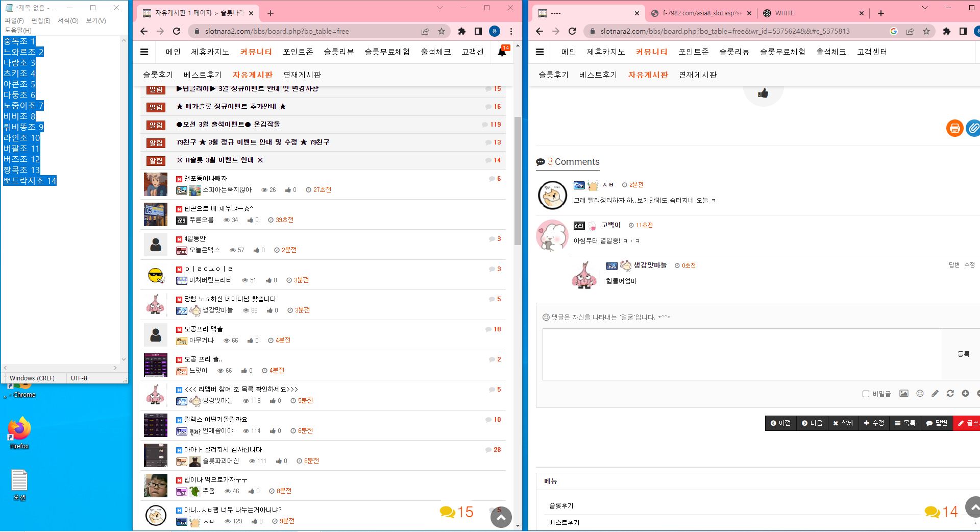Click the orange print icon
This screenshot has width=980, height=532.
point(954,128)
